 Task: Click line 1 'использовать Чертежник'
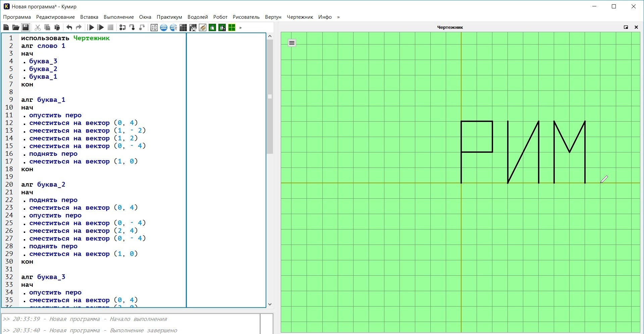click(65, 38)
